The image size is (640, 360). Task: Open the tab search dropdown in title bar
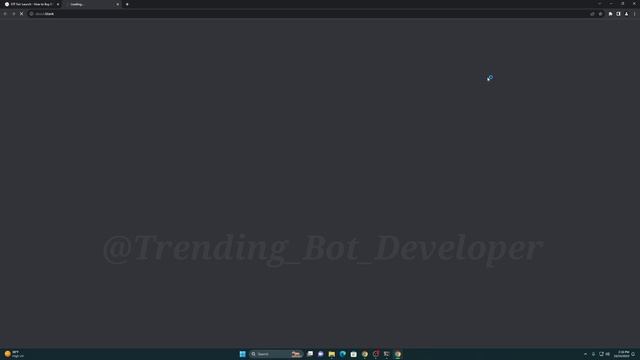[600, 3]
